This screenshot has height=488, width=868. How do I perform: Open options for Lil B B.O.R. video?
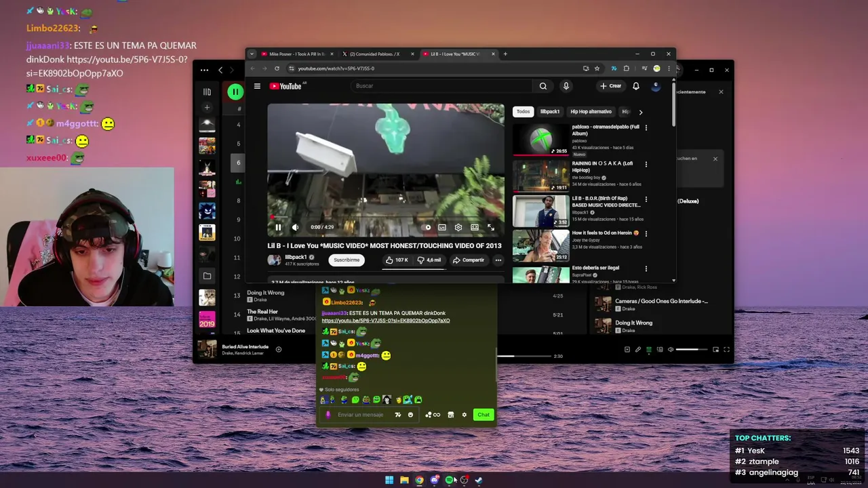(646, 199)
